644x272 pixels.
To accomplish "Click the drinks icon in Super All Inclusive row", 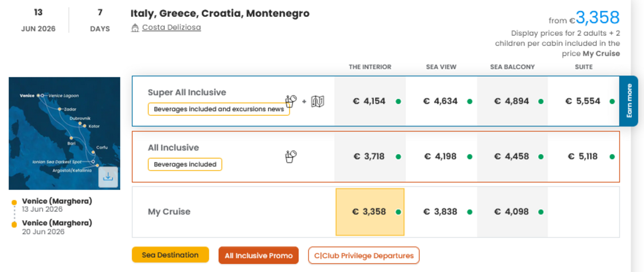I will pos(290,101).
